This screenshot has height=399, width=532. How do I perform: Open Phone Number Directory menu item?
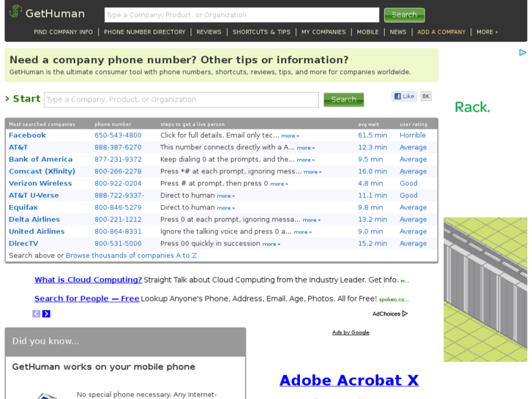coord(145,32)
